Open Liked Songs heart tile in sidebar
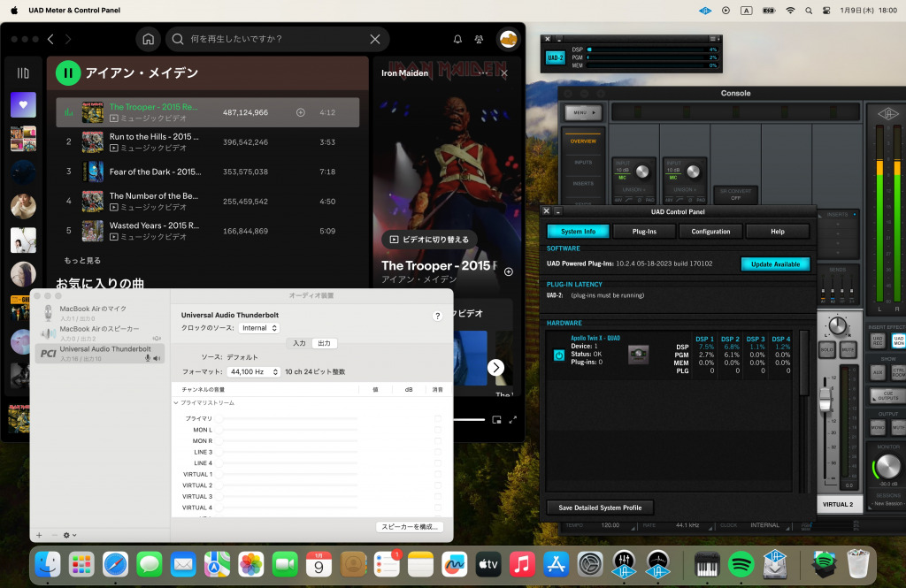Screen dimensions: 906x588 (23, 105)
